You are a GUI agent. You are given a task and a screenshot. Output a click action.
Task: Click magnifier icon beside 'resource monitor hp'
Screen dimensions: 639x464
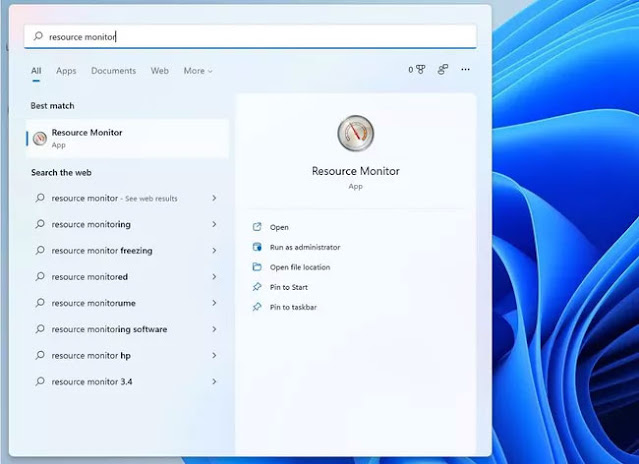40,355
